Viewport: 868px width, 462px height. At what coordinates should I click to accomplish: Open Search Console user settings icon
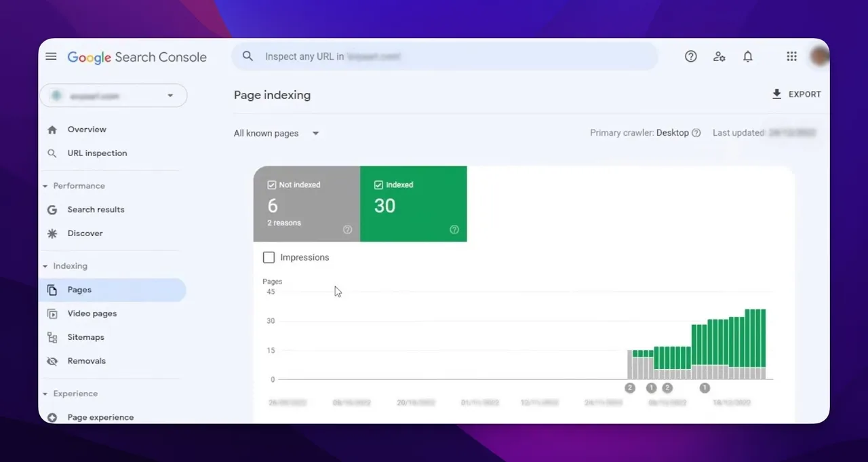[719, 57]
